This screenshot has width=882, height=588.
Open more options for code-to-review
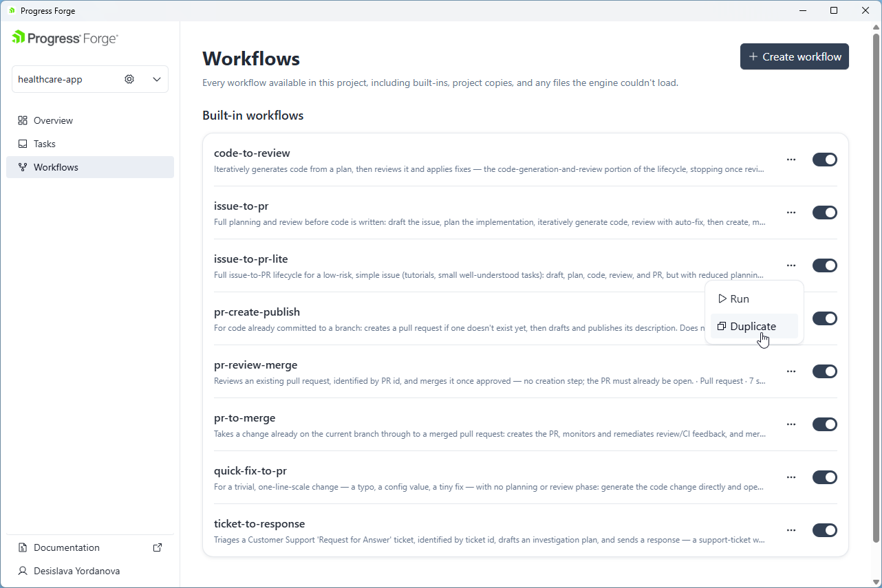click(x=791, y=160)
